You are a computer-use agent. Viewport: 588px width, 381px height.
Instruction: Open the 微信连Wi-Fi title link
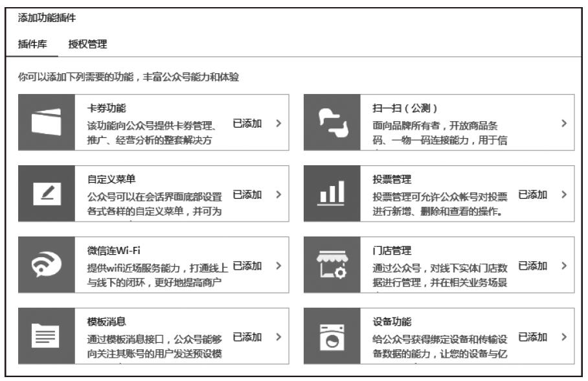pos(113,251)
